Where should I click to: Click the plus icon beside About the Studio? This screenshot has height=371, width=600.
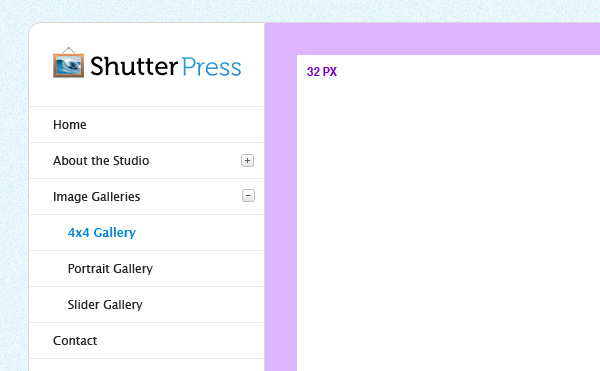247,161
